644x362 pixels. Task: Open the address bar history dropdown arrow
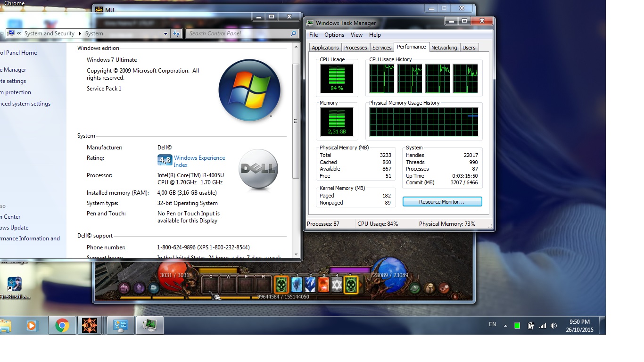click(x=165, y=33)
